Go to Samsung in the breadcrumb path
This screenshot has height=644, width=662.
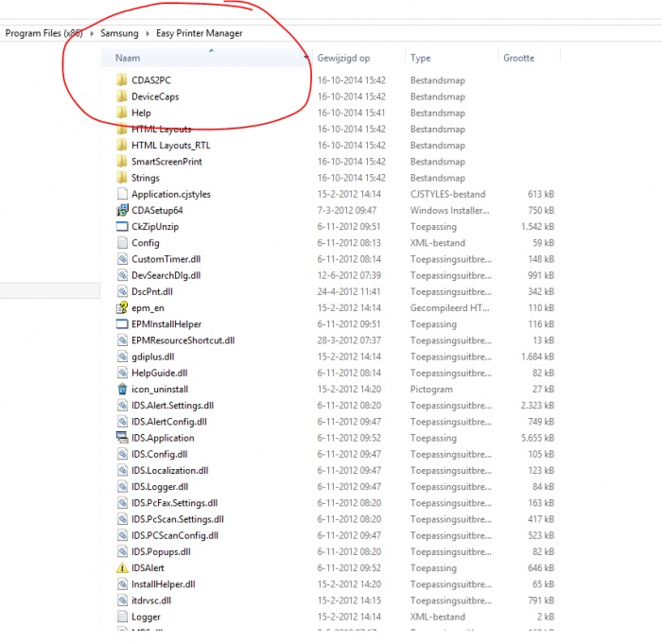coord(119,33)
